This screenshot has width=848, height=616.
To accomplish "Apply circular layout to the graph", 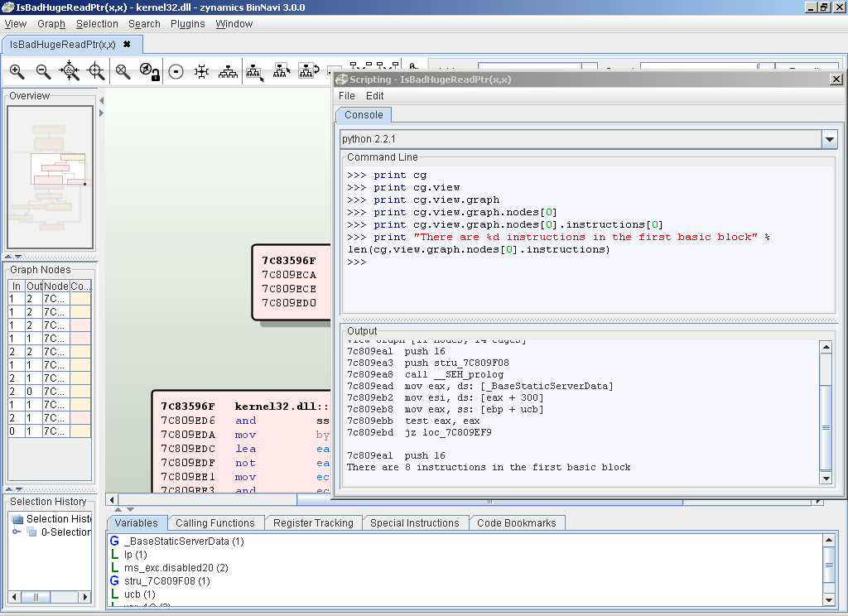I will click(176, 71).
